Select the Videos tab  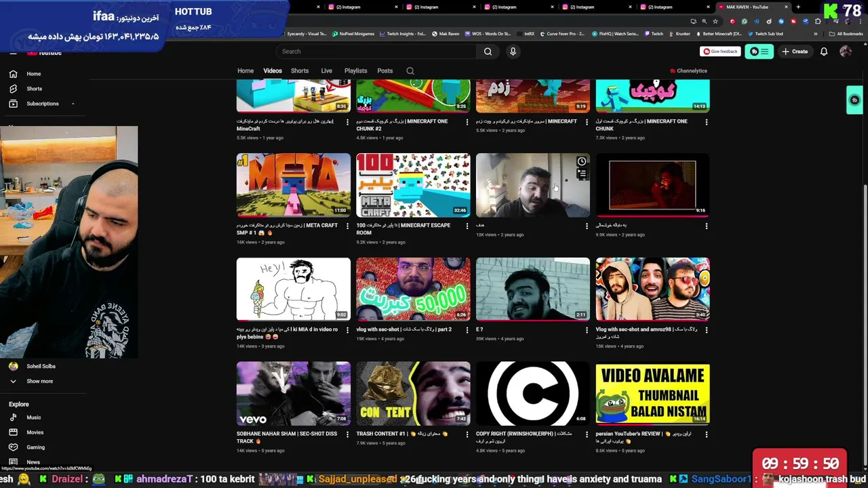[x=273, y=70]
